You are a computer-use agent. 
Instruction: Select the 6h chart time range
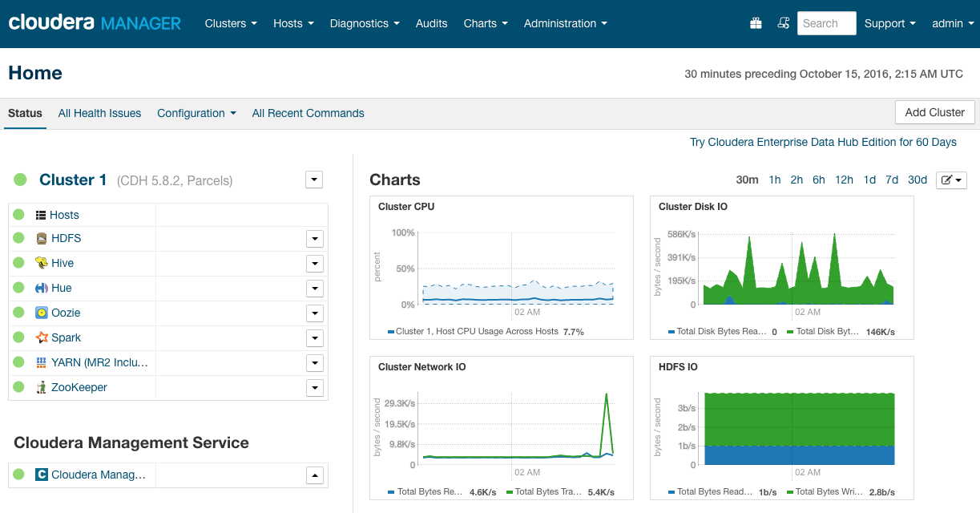coord(818,180)
